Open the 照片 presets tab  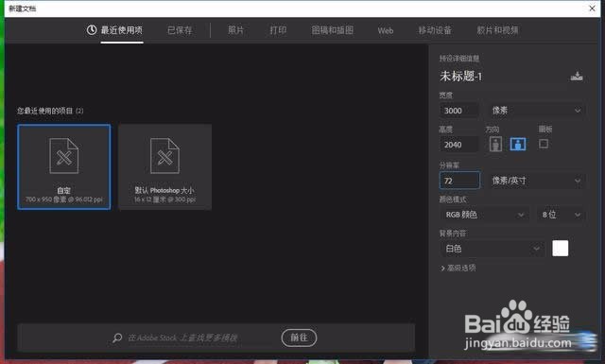(235, 30)
